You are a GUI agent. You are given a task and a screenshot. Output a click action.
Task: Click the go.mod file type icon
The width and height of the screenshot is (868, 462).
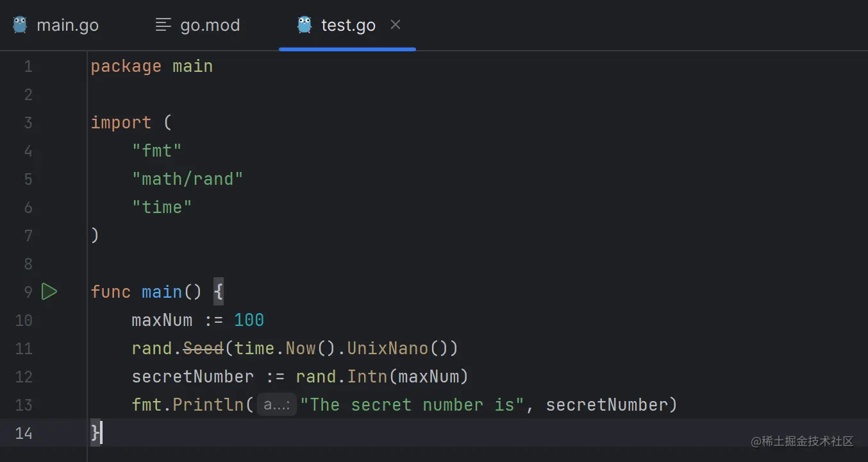(164, 25)
